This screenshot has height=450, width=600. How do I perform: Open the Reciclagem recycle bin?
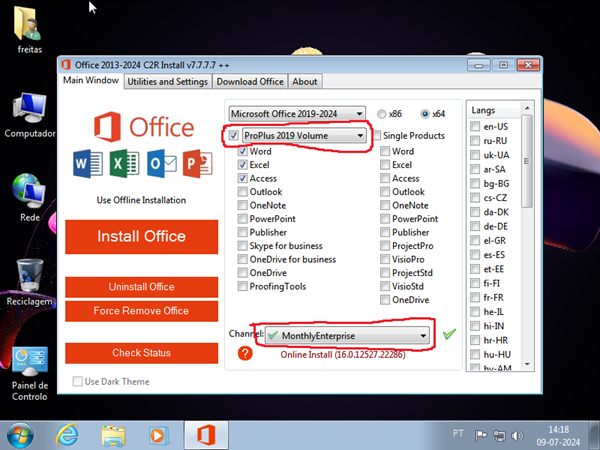click(x=29, y=282)
